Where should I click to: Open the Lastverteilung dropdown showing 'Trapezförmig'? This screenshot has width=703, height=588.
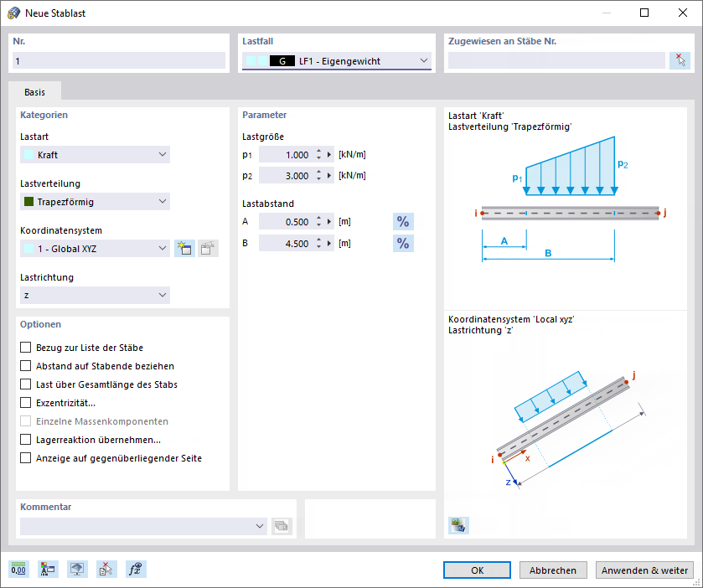pyautogui.click(x=163, y=201)
